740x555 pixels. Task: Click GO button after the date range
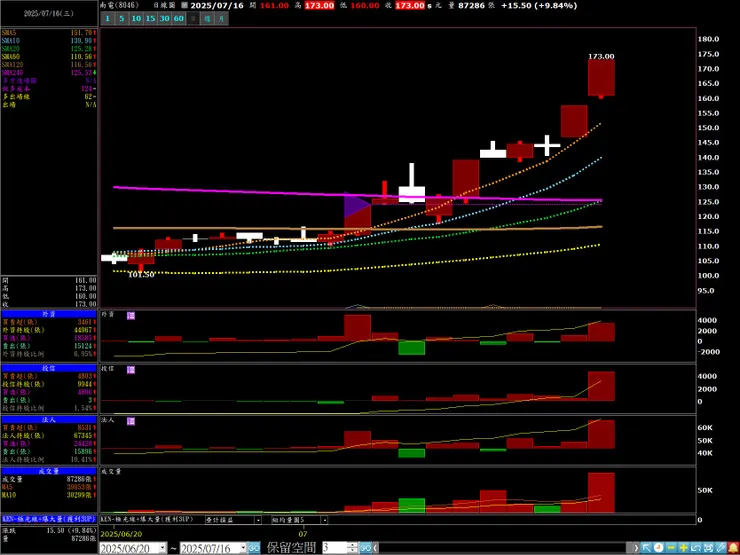click(x=254, y=548)
